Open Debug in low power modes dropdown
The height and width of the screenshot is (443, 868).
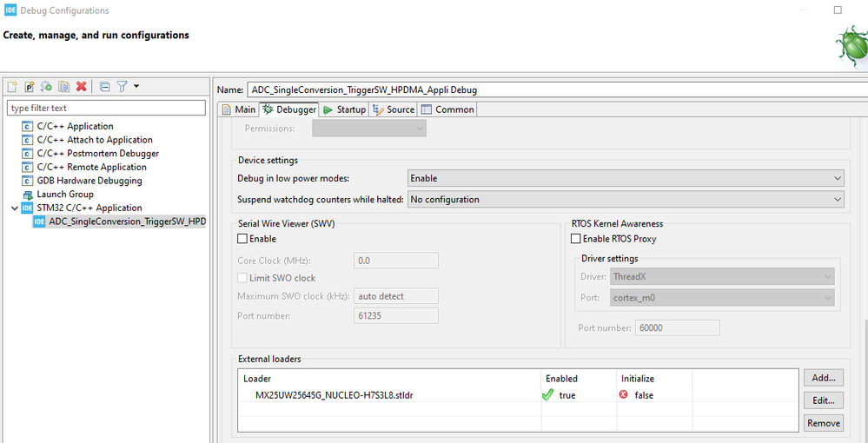pyautogui.click(x=626, y=178)
